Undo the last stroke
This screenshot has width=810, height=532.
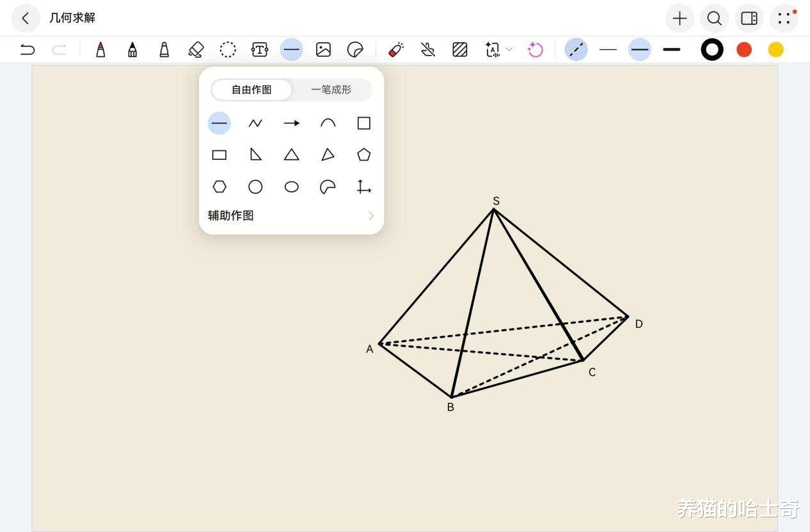[28, 50]
